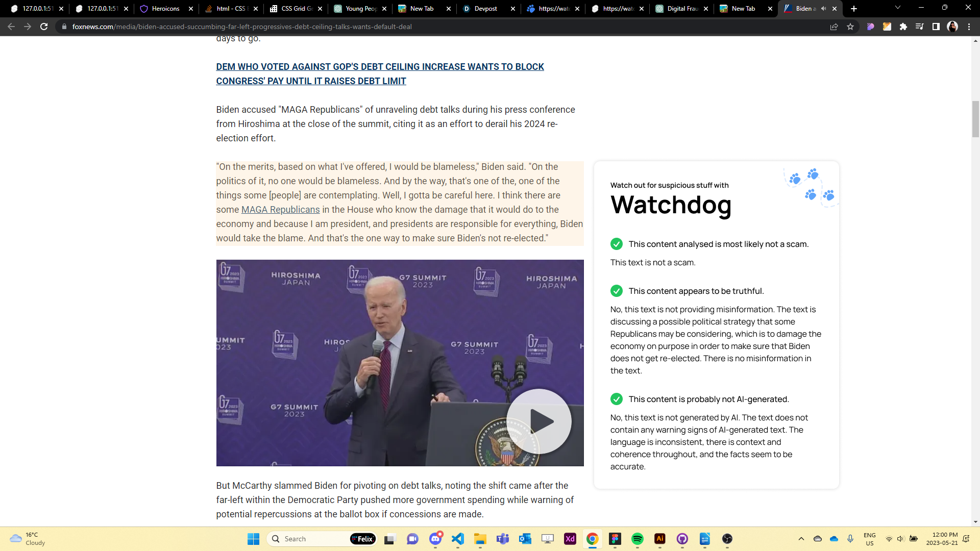Open Visual Studio Code from taskbar
The width and height of the screenshot is (980, 551).
458,539
